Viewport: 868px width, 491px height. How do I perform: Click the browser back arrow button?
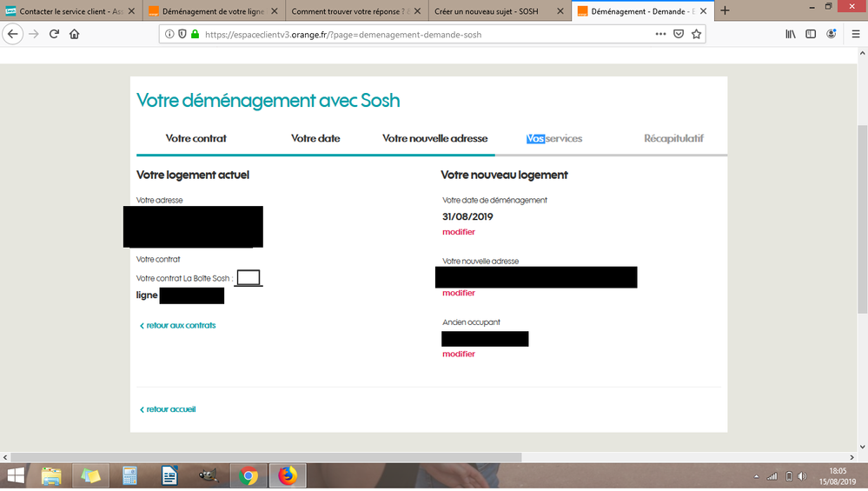click(x=12, y=34)
